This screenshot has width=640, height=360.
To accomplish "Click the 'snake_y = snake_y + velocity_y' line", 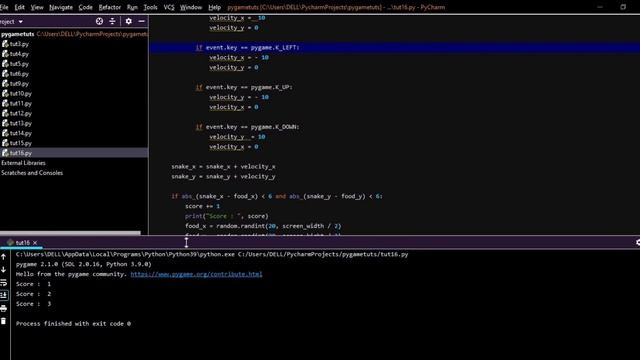I will [x=223, y=177].
